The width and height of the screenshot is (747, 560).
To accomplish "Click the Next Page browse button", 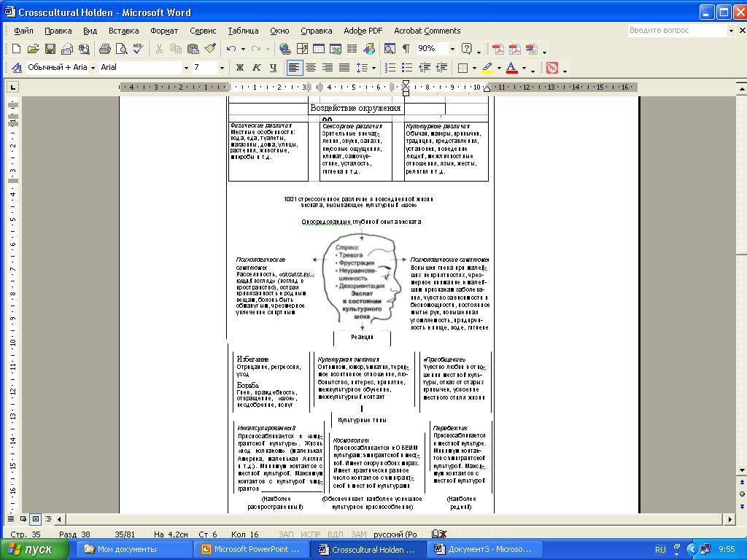I will tap(742, 506).
